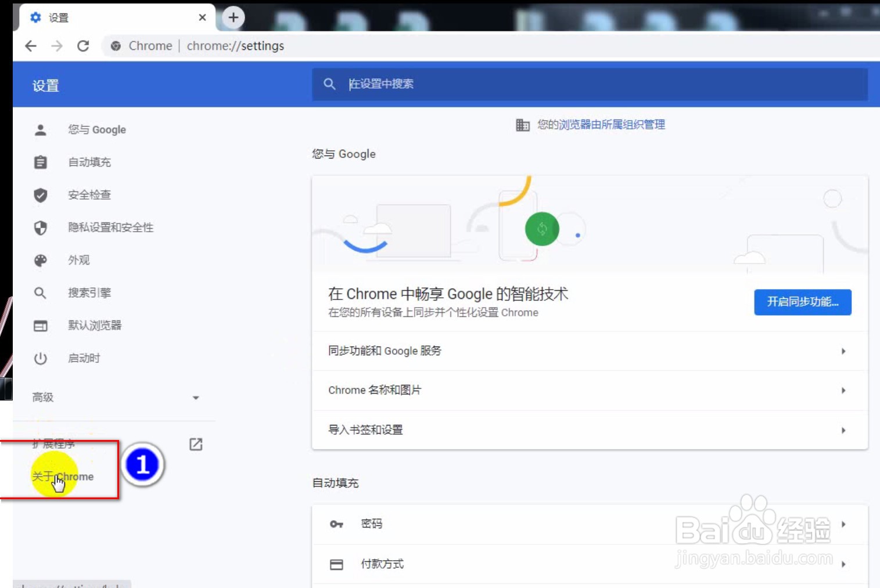880x588 pixels.
Task: Select 搜索引擎 in the sidebar menu
Action: [89, 293]
